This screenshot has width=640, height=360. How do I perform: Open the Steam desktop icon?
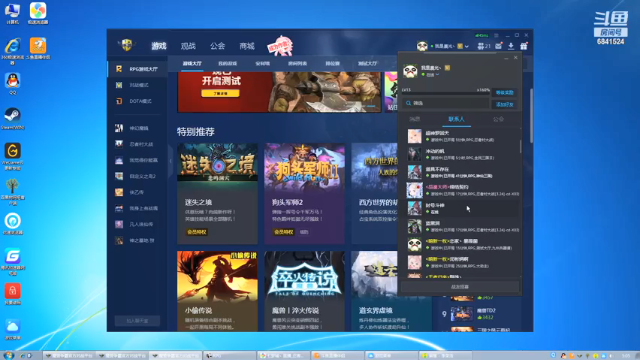[13, 119]
